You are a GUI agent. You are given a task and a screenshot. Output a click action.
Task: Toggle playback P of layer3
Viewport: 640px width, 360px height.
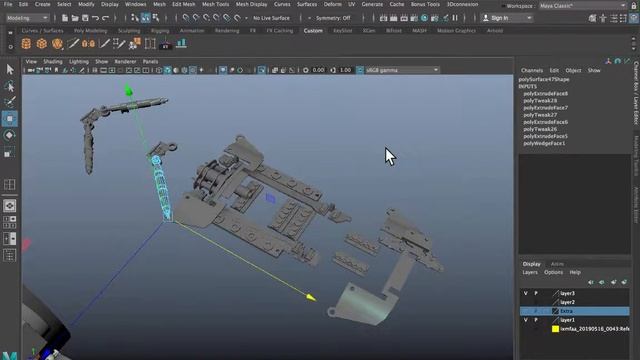point(536,293)
